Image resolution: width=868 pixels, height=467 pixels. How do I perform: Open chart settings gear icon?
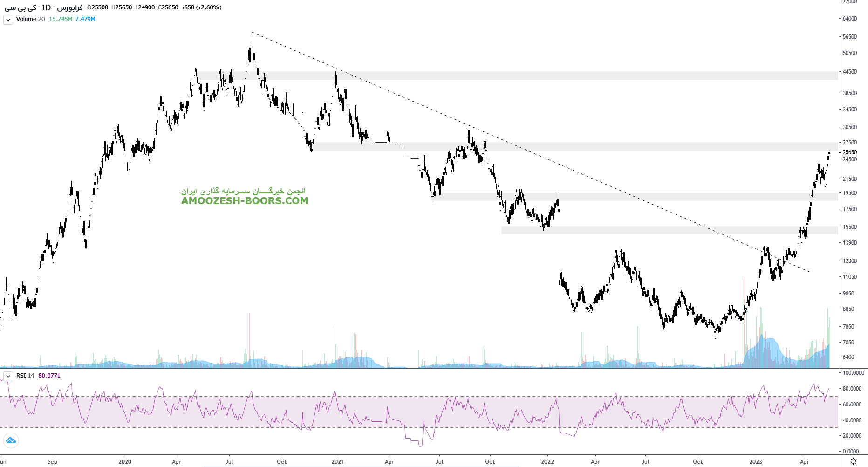coord(853,461)
